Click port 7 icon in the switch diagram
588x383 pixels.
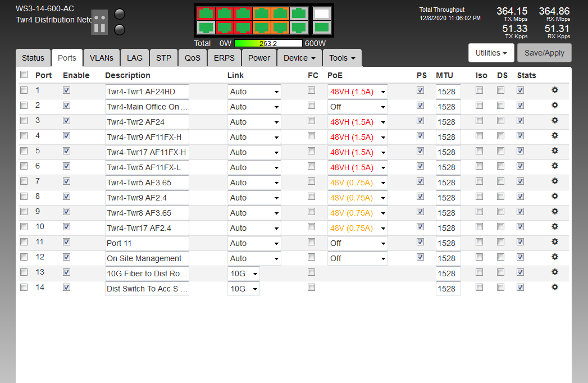[x=261, y=13]
